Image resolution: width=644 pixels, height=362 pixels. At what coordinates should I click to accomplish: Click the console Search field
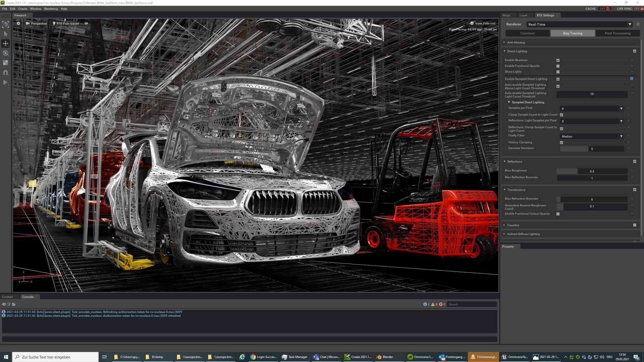471,304
